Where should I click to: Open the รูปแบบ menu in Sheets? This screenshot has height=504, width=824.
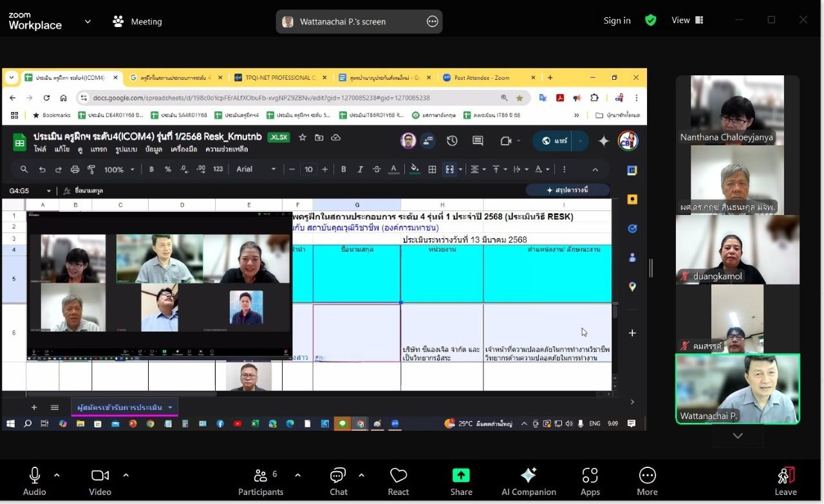pos(126,149)
